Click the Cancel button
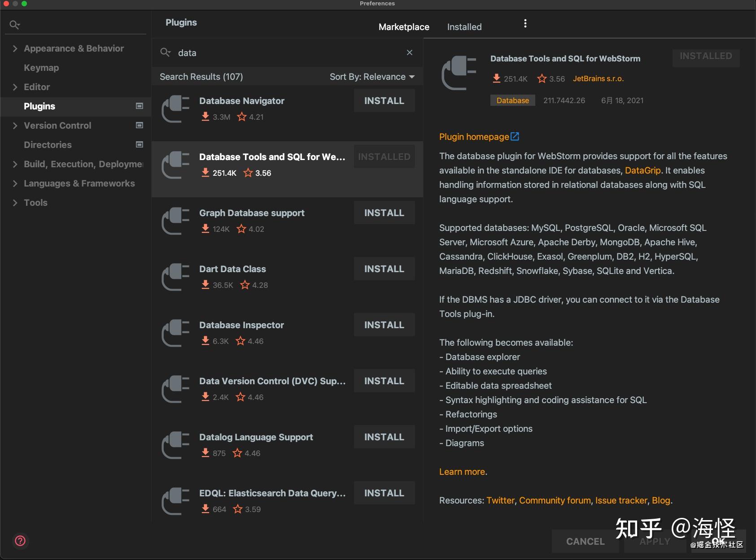Screen dimensions: 756x560 tap(585, 541)
